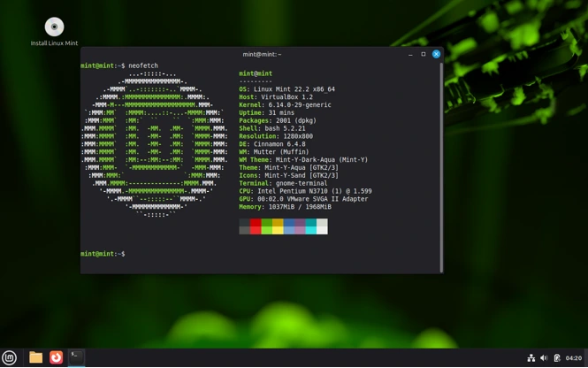Click the 'WM Theme: Mint-Y-Dark-Aqua' line
The image size is (588, 368).
[x=303, y=160]
